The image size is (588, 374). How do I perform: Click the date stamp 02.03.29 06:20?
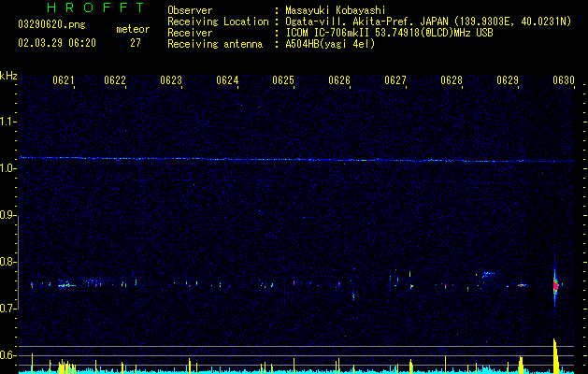click(57, 43)
